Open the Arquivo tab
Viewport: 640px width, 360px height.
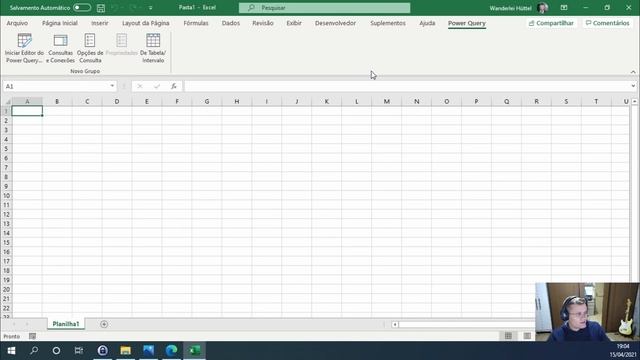(x=17, y=23)
